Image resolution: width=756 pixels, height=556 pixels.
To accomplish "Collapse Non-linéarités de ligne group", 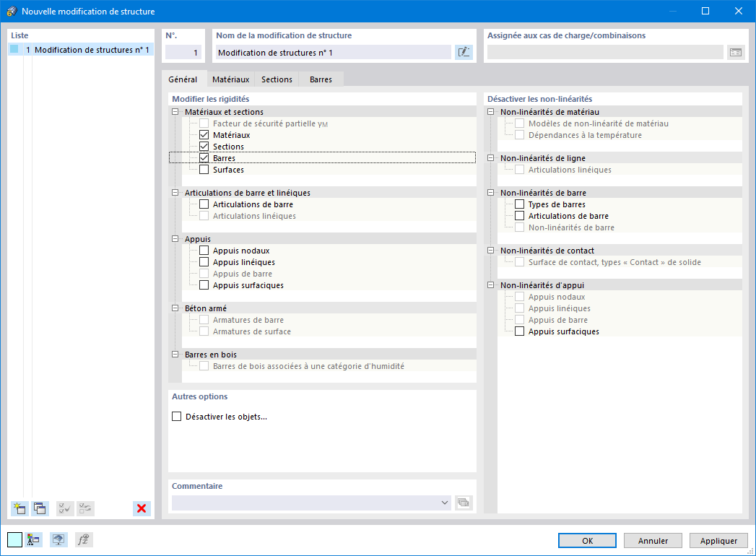I will click(490, 157).
